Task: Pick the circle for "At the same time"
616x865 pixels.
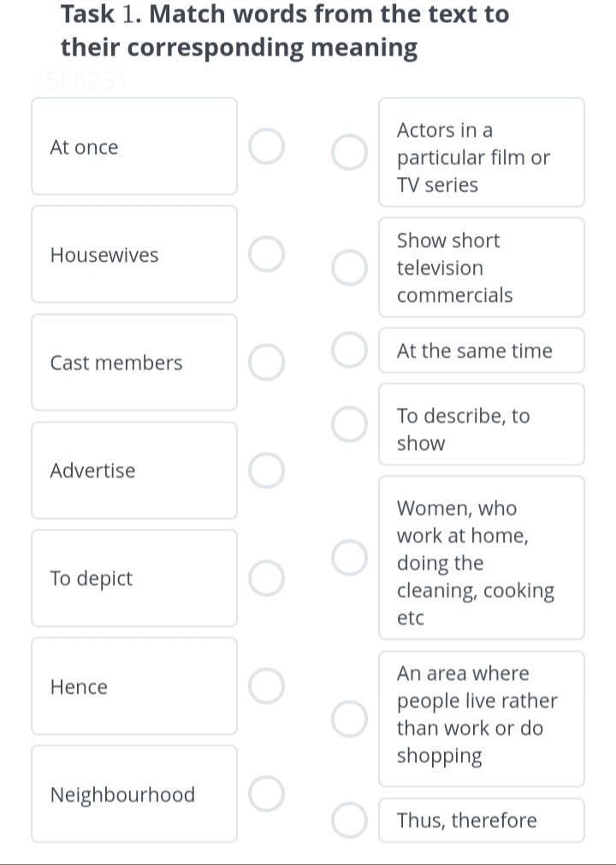Action: [x=349, y=351]
